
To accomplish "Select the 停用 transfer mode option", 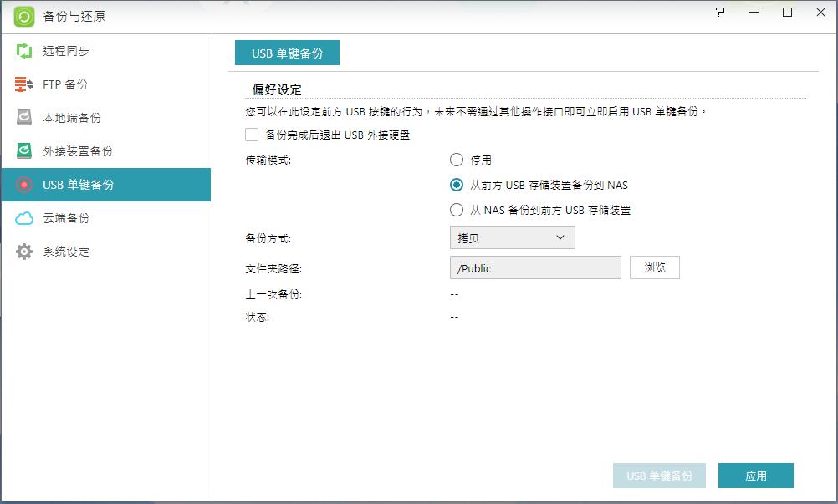I will point(456,160).
